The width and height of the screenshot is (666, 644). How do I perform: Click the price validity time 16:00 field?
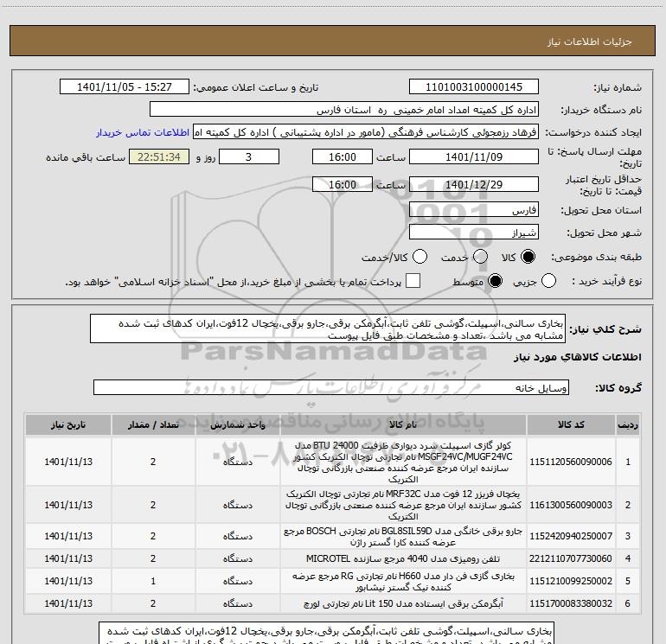pos(343,184)
